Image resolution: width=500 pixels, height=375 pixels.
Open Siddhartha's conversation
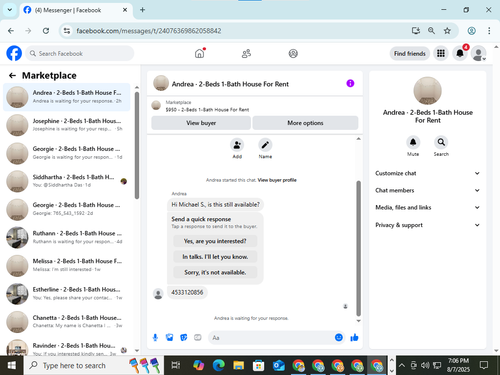click(x=67, y=181)
